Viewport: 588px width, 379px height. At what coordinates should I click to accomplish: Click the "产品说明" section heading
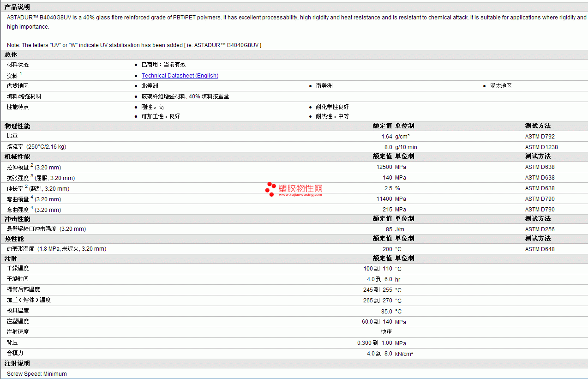coord(17,7)
